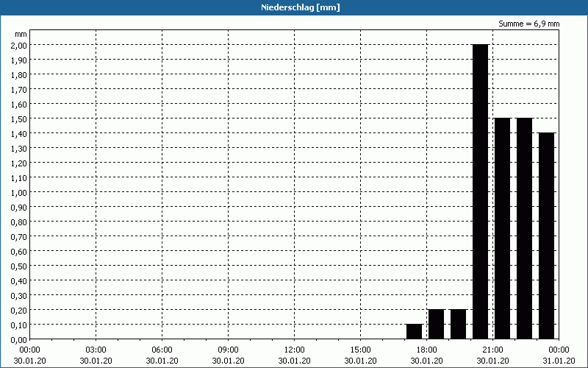
Task: Click the 0,20 mm bar beside the tallest bar
Action: (x=458, y=324)
